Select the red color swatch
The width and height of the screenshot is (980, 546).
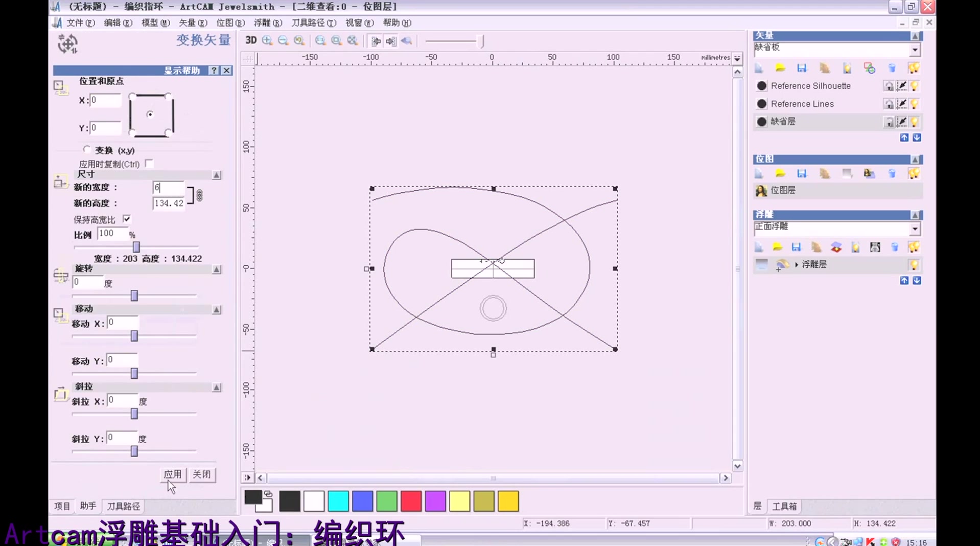pyautogui.click(x=411, y=501)
